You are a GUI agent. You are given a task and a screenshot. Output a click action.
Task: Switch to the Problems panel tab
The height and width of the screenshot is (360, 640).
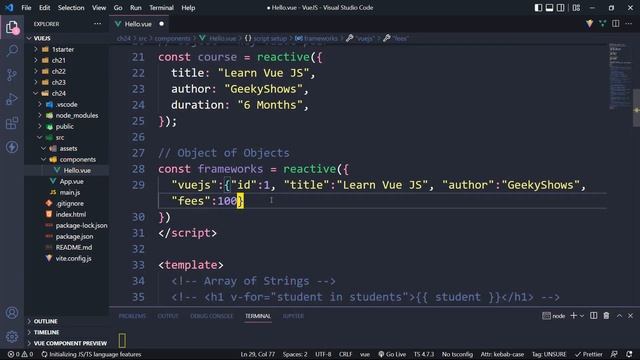(132, 316)
